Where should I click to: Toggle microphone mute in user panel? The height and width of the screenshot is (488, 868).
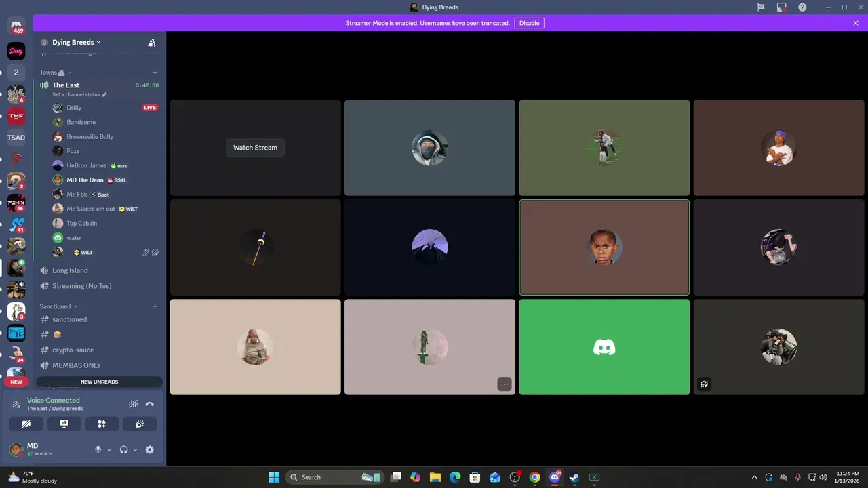click(x=98, y=449)
